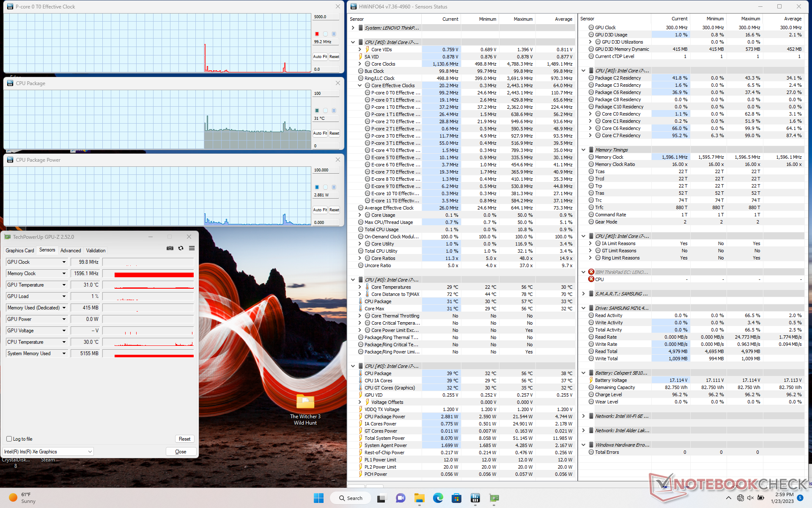Click lightning icon on CPU Package Power row
812x508 pixels.
[361, 417]
